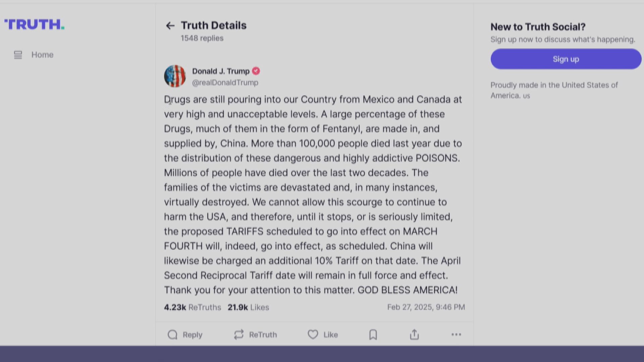Click the ReTruth arrows icon
The height and width of the screenshot is (362, 644).
click(239, 335)
